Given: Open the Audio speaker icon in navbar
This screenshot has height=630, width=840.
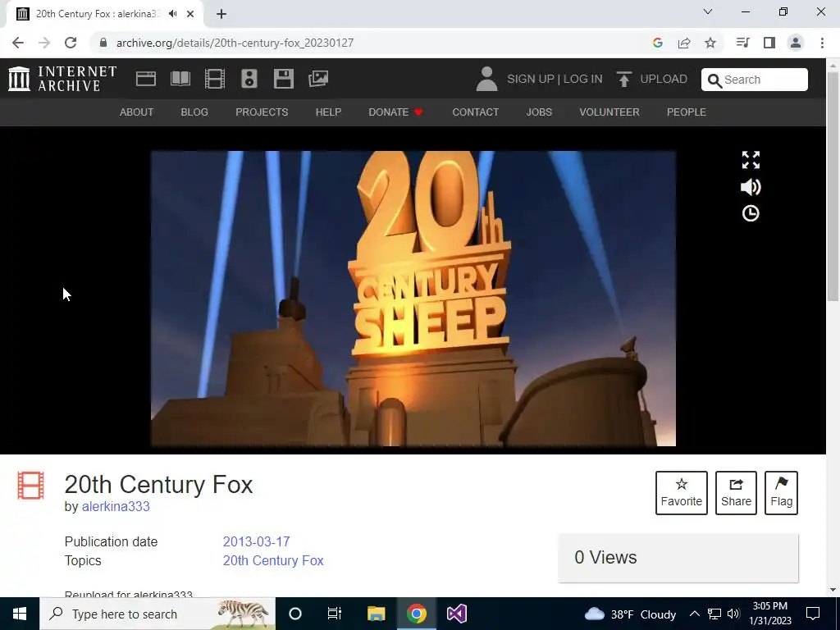Looking at the screenshot, I should tap(249, 79).
